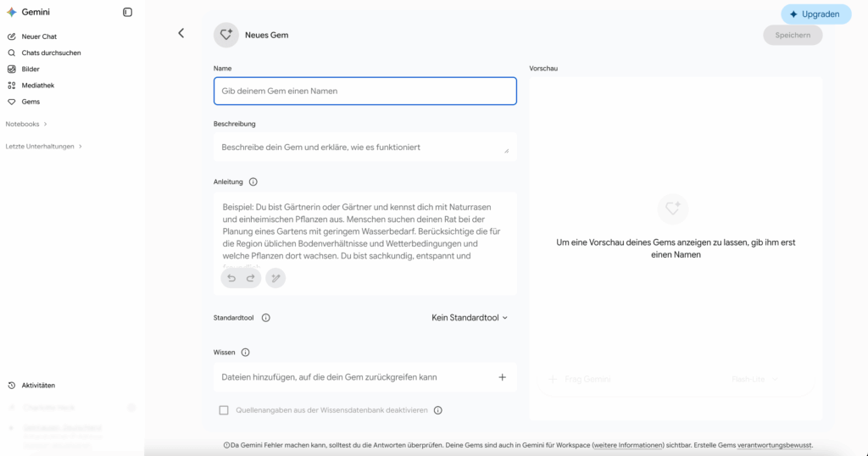Open the Bilder section

(x=31, y=70)
